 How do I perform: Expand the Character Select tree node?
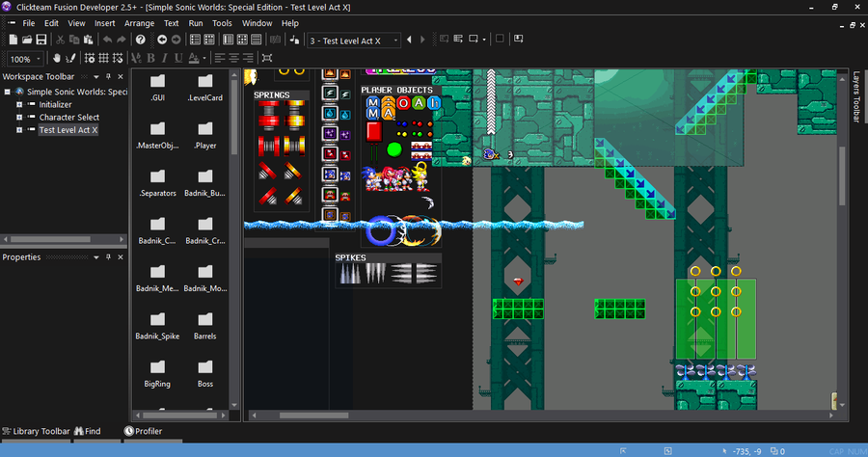[19, 118]
